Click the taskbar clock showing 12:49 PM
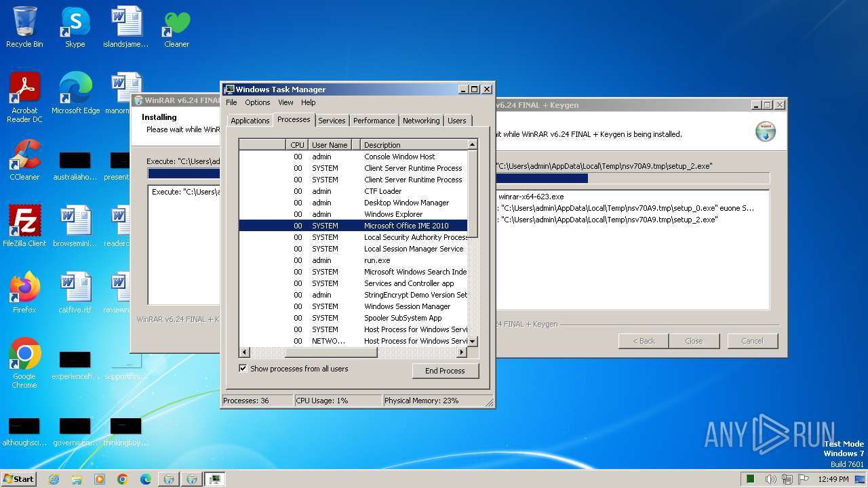Image resolution: width=868 pixels, height=488 pixels. coord(833,479)
